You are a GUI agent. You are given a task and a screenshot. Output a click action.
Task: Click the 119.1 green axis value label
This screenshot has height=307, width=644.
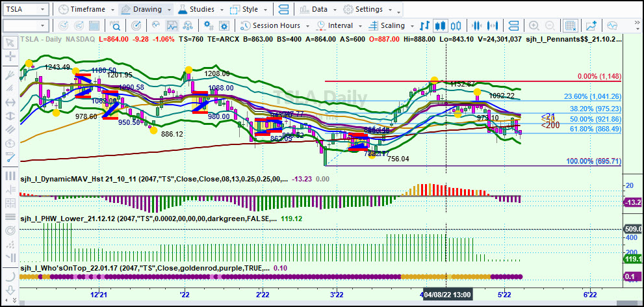tap(632, 259)
